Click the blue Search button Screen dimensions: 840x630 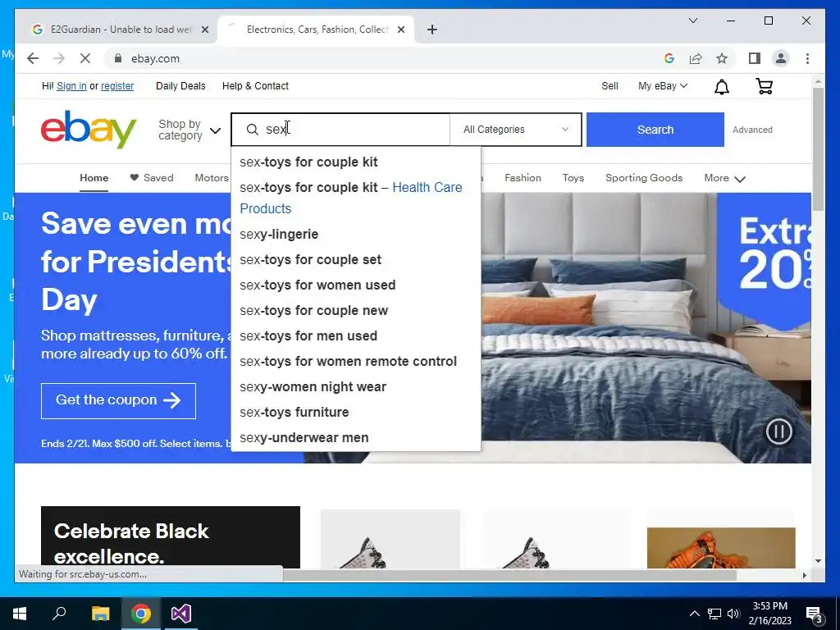(655, 130)
